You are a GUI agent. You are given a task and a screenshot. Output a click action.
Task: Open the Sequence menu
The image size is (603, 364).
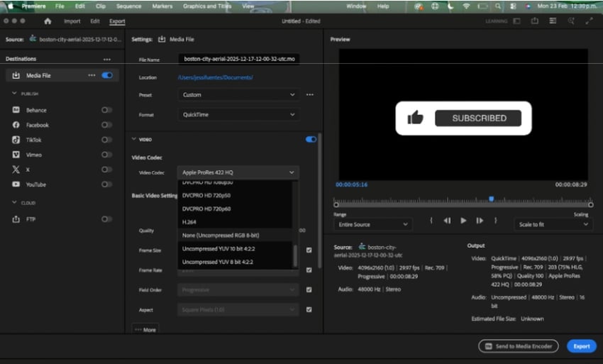tap(128, 6)
